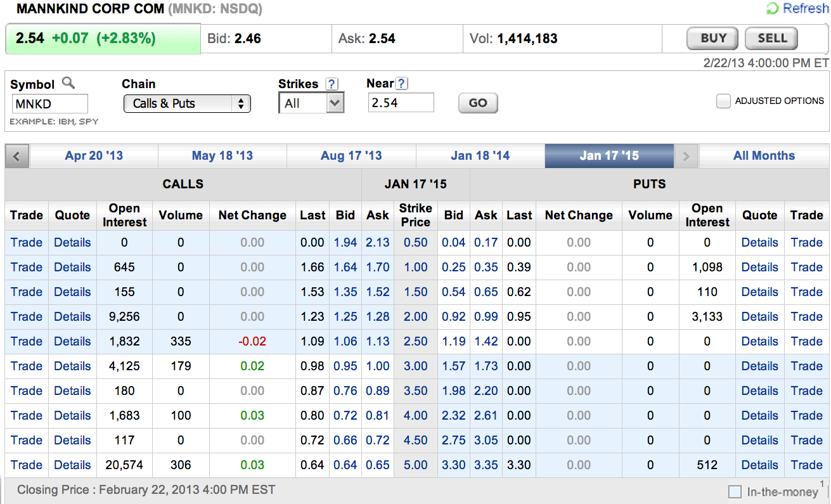This screenshot has height=504, width=831.
Task: Click the Refresh icon at top right
Action: click(773, 8)
